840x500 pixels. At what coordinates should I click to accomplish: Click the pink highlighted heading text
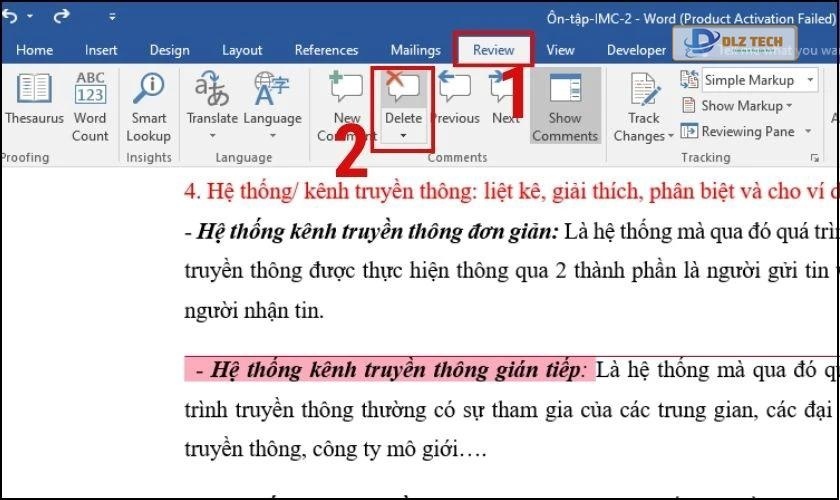[x=390, y=370]
